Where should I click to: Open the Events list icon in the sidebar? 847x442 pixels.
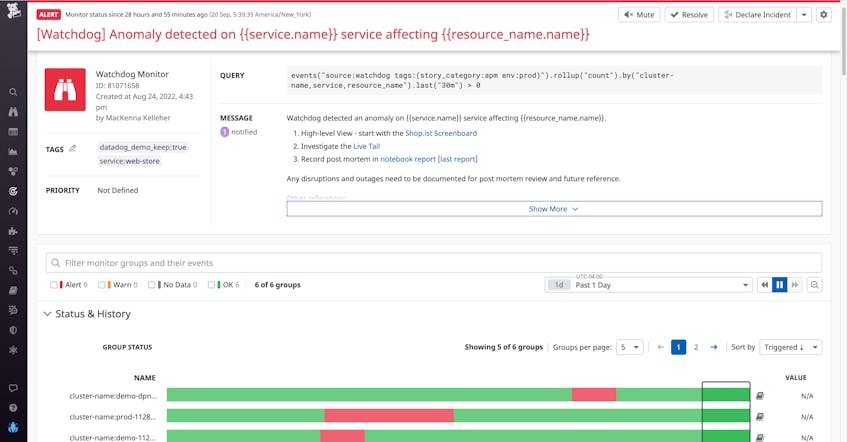pyautogui.click(x=13, y=132)
